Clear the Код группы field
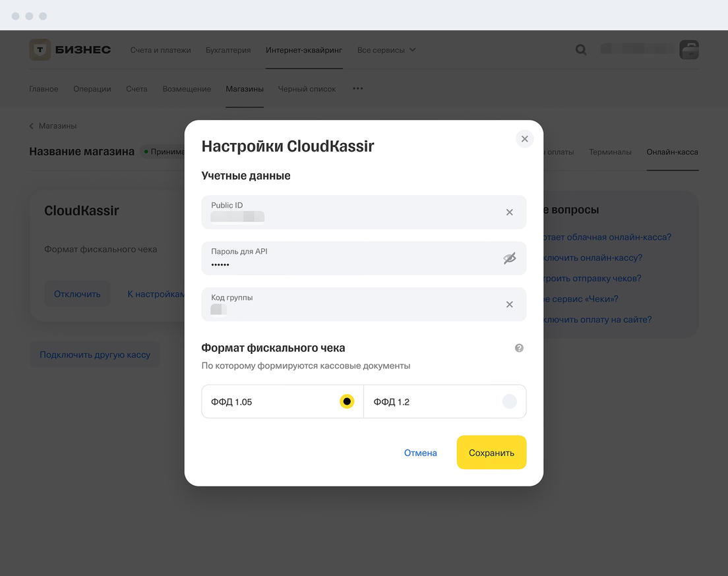This screenshot has width=728, height=576. pyautogui.click(x=509, y=304)
